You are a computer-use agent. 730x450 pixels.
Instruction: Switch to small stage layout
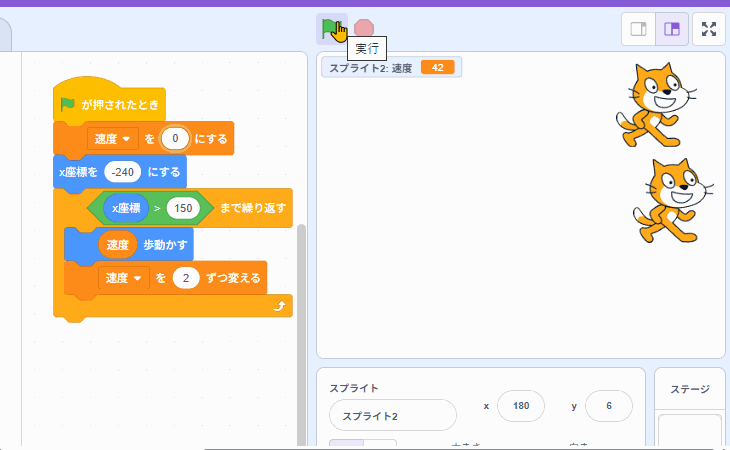point(638,29)
